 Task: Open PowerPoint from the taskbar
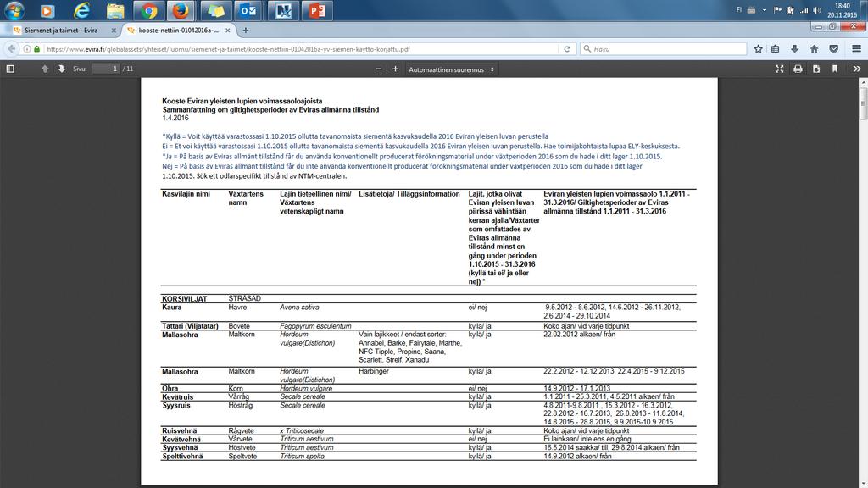click(317, 10)
